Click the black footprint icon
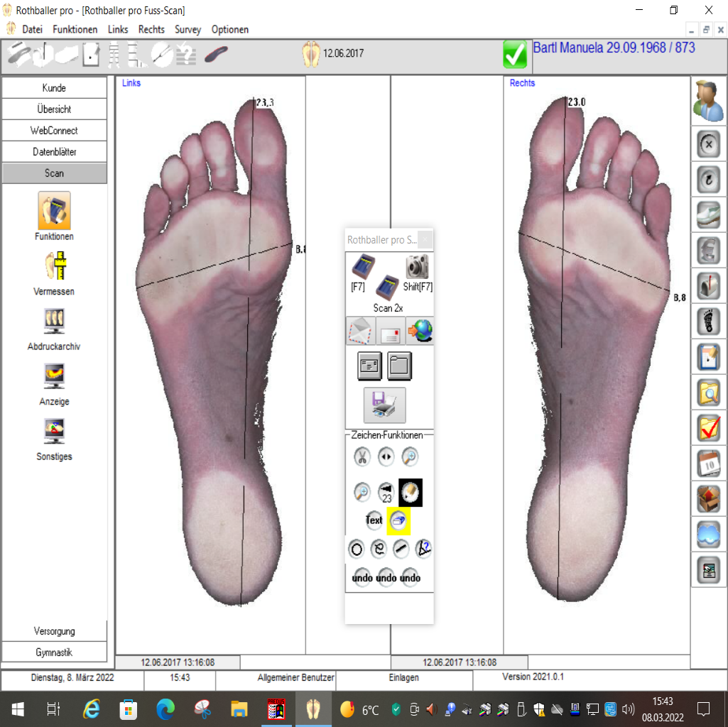The height and width of the screenshot is (727, 728). (709, 322)
